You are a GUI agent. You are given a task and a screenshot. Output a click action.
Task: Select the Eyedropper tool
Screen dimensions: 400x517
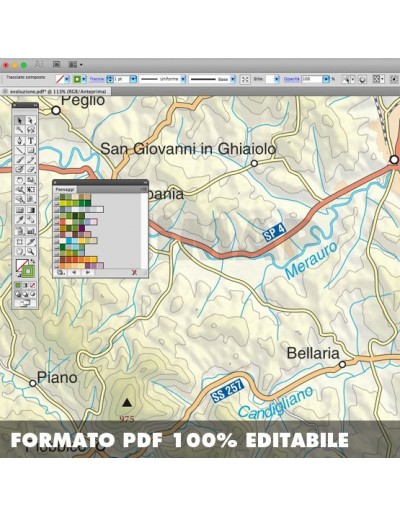click(20, 219)
